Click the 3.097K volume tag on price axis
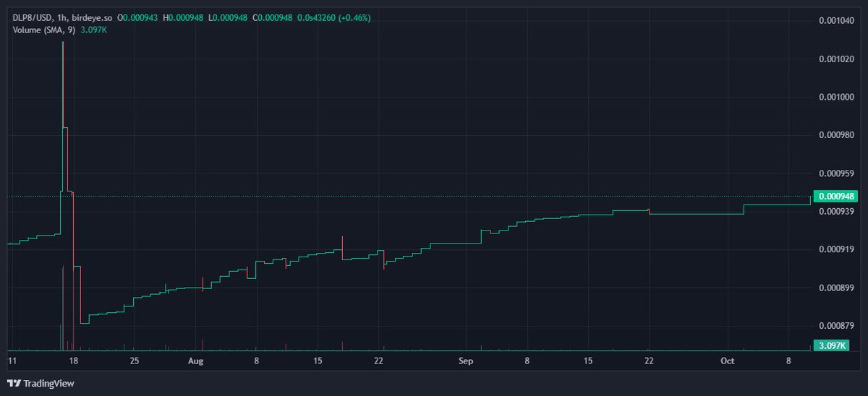Screen dimensions: 868x396 point(830,346)
